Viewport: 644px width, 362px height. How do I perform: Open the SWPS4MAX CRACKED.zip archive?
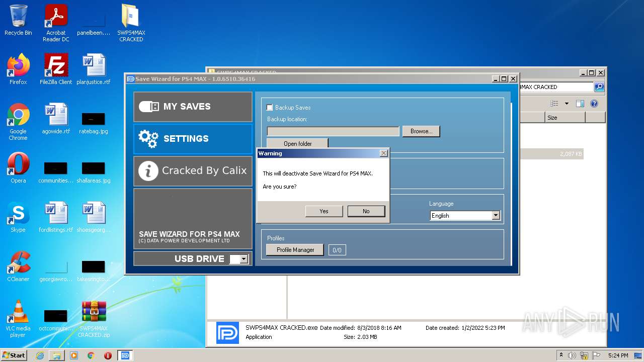pyautogui.click(x=94, y=318)
